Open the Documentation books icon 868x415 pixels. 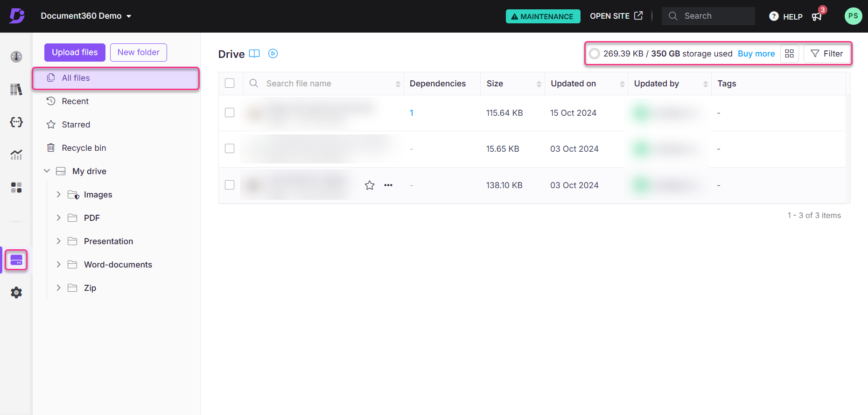(x=16, y=89)
